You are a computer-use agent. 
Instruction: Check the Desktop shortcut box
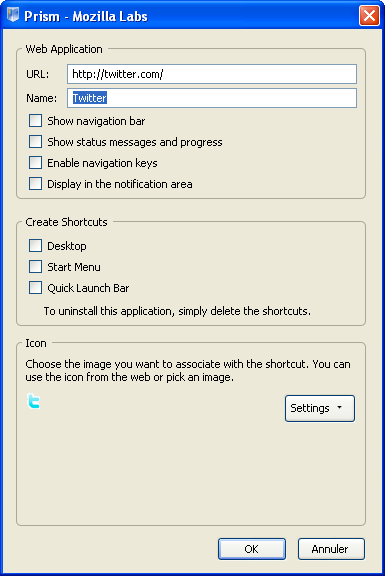[35, 245]
